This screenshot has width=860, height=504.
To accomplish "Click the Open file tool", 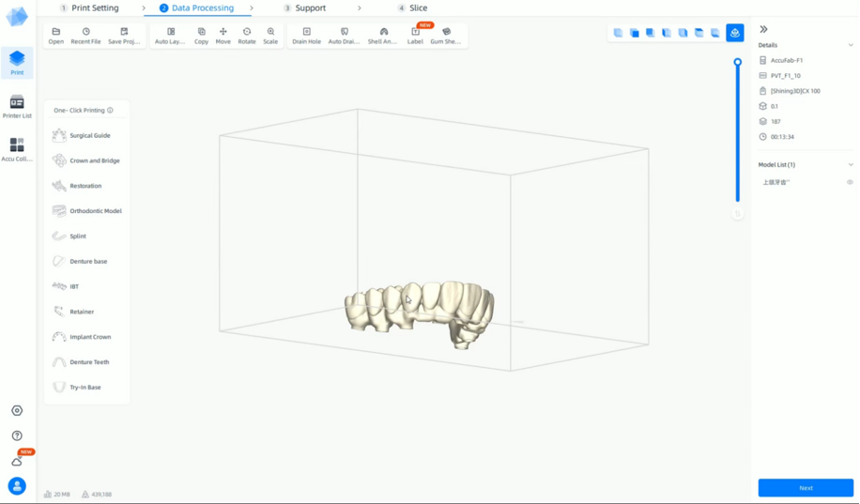I will pos(56,36).
